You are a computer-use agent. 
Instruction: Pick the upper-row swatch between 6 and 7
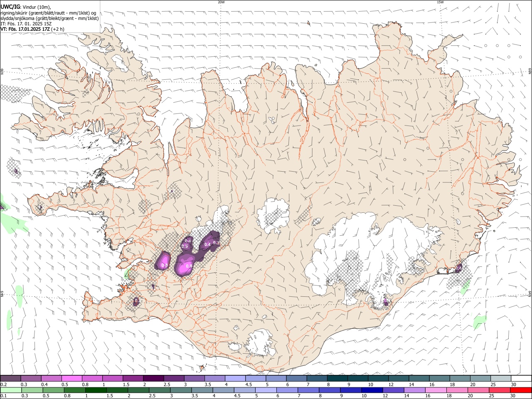tap(296, 378)
